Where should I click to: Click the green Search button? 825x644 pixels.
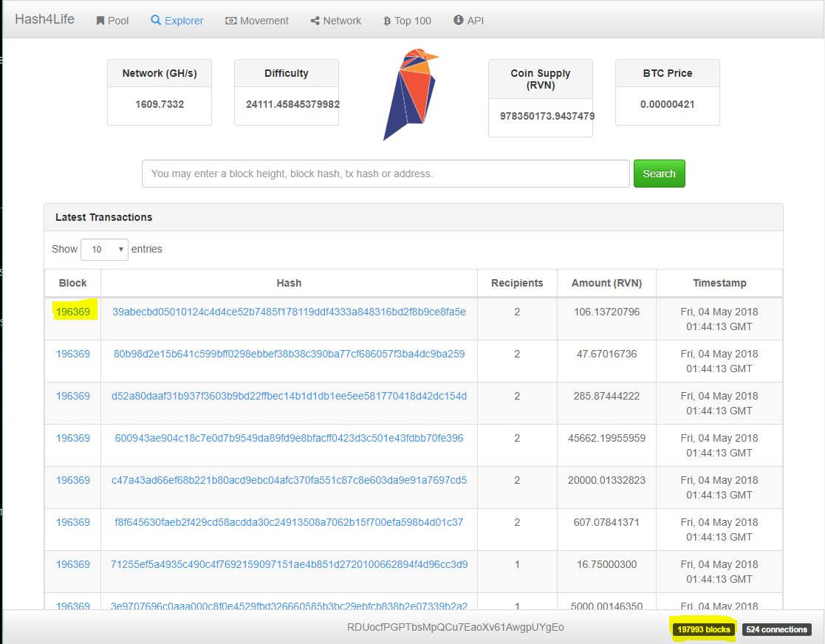point(660,174)
